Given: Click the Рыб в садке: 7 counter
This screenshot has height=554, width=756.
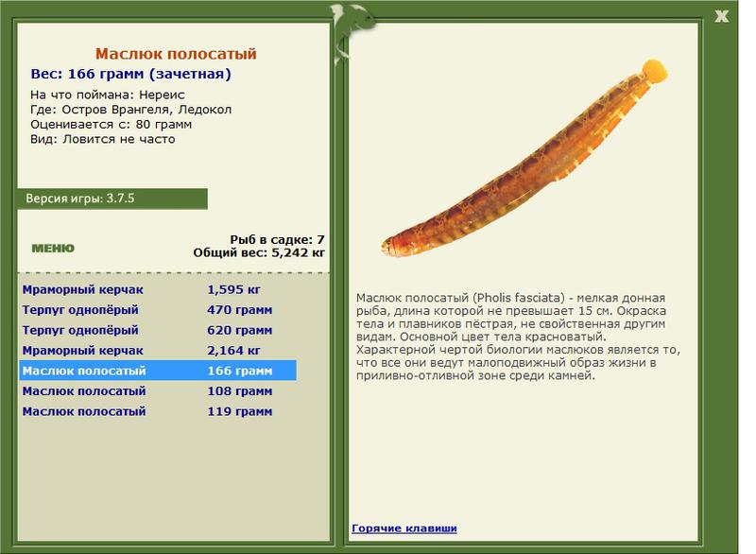Looking at the screenshot, I should pyautogui.click(x=277, y=239).
